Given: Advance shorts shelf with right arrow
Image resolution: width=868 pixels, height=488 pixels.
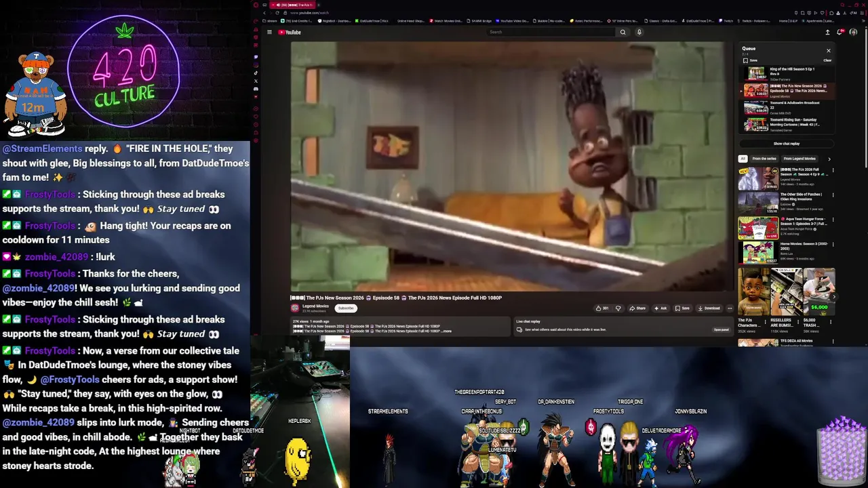Looking at the screenshot, I should point(833,297).
